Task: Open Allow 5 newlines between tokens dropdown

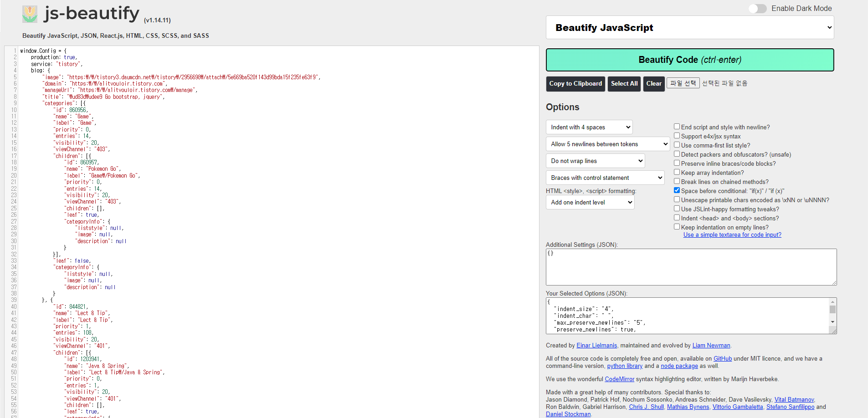Action: click(x=608, y=144)
